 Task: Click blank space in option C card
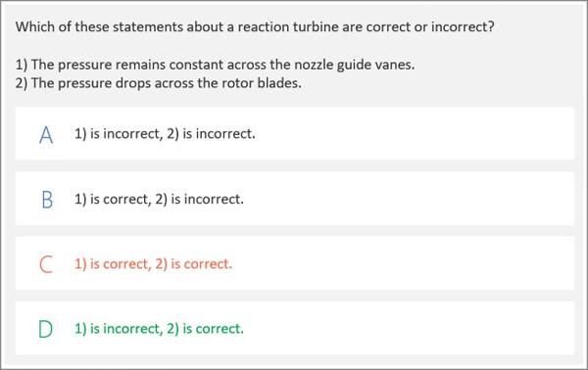(405, 264)
